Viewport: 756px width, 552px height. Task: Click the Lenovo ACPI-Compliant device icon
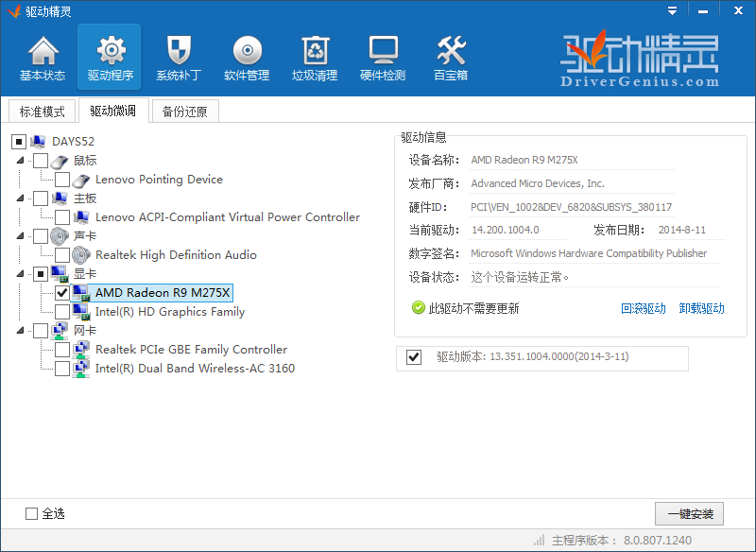81,217
